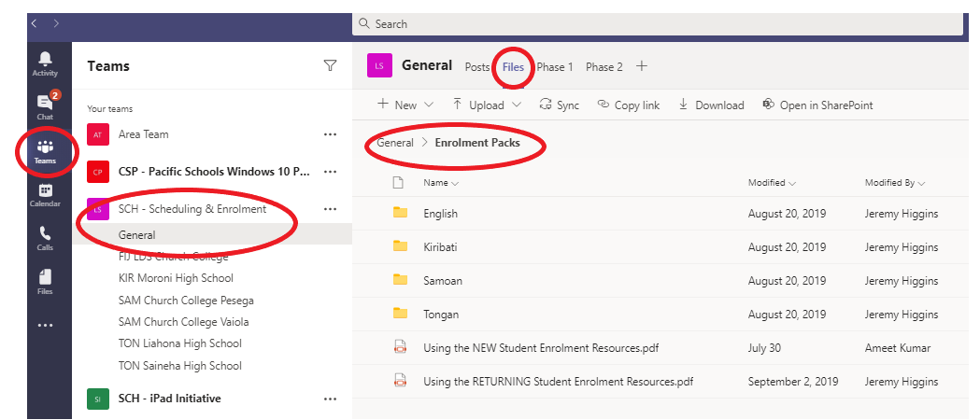
Task: Click Ameet Kumar in Modified By column
Action: pyautogui.click(x=897, y=347)
